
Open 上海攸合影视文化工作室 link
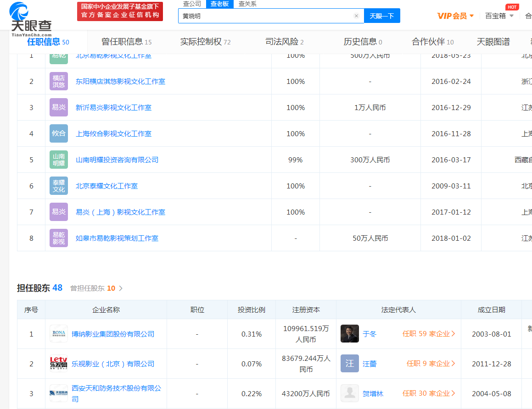113,133
